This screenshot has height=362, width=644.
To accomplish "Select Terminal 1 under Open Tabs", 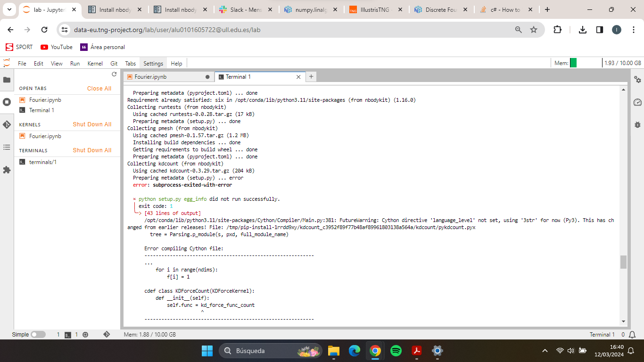I will tap(67, 110).
